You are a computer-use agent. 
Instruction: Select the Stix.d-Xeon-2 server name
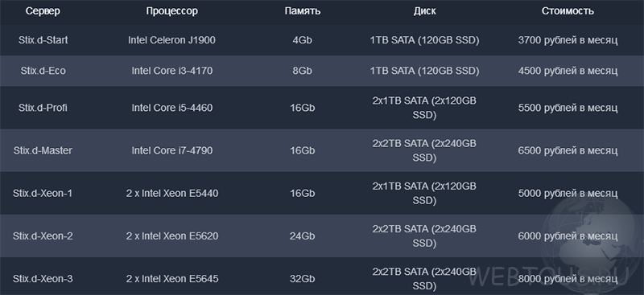click(x=43, y=236)
